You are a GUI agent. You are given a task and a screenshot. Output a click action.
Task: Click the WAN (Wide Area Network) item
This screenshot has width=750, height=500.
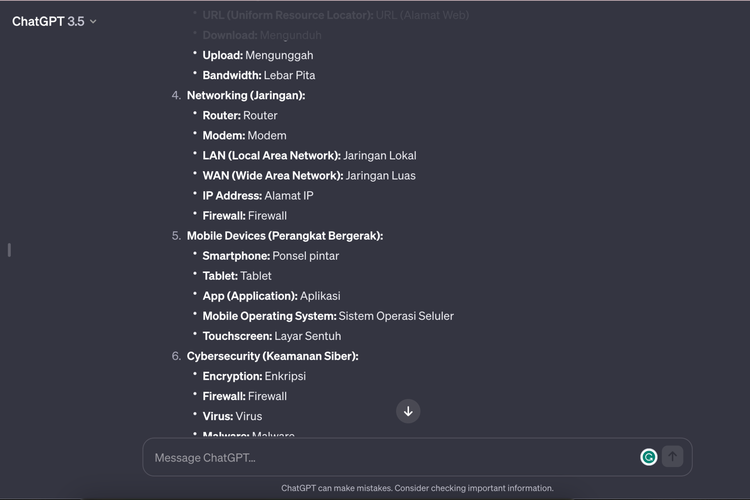pos(308,175)
